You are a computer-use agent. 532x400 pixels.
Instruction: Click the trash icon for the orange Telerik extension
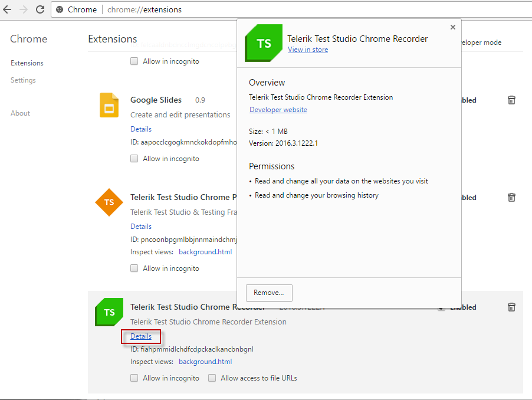[x=511, y=198]
